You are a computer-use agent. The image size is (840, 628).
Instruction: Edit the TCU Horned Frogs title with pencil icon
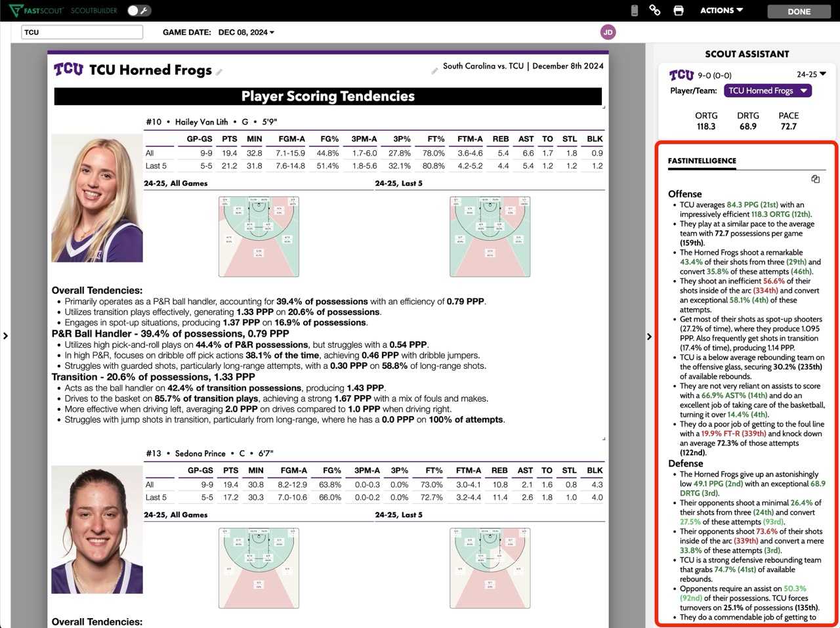coord(219,72)
